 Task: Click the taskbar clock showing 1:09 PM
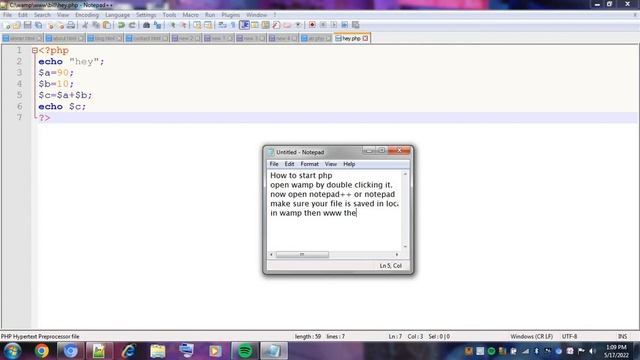[x=616, y=347]
